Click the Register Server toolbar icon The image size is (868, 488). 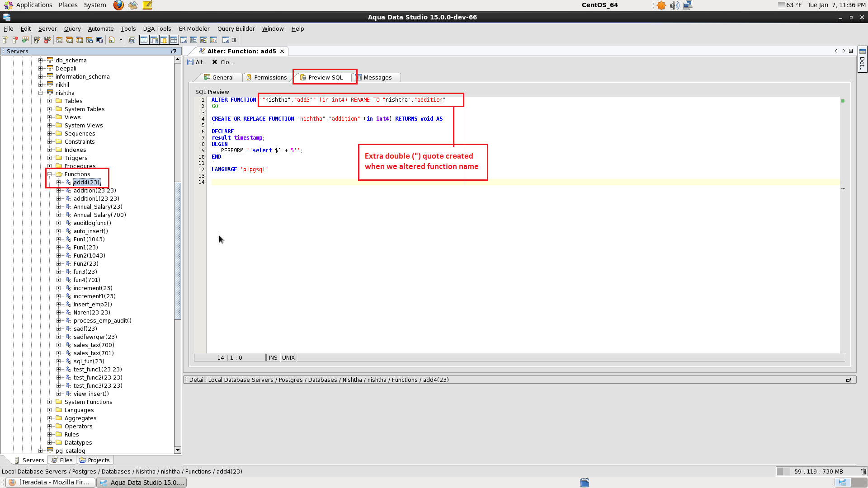pos(5,40)
